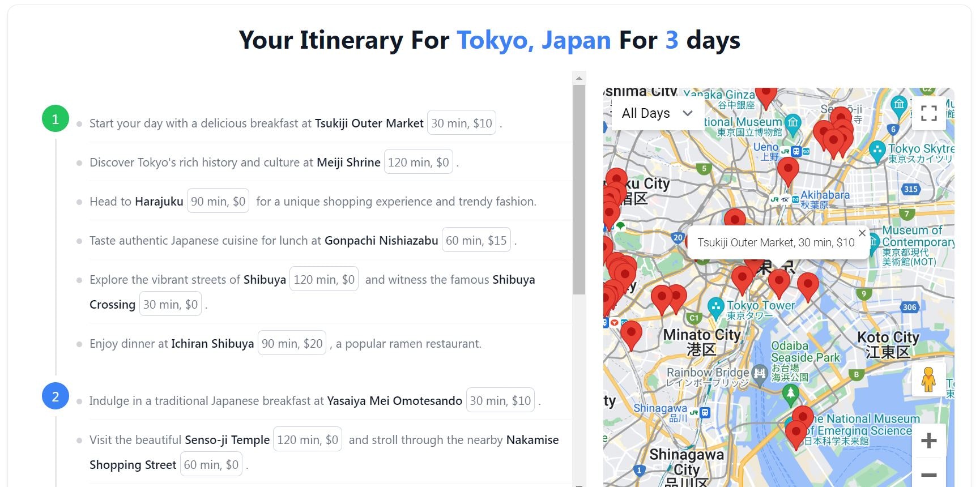Click the Odaiba Seaside Park tree icon

[791, 394]
